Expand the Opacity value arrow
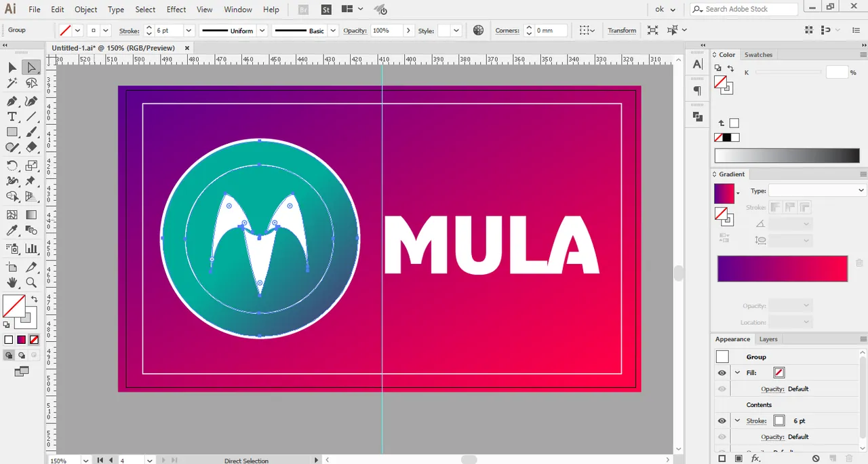The image size is (868, 464). (x=408, y=31)
